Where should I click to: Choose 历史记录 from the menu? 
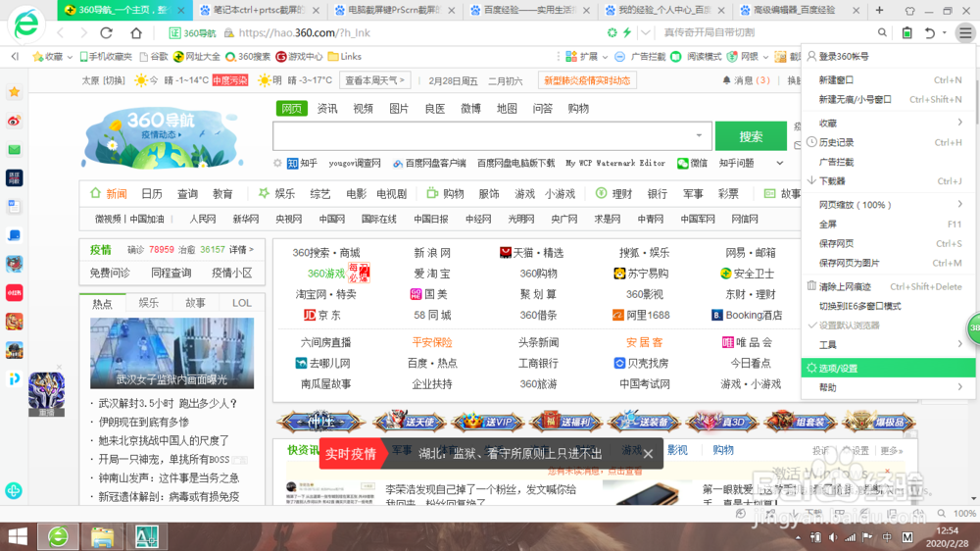click(888, 142)
